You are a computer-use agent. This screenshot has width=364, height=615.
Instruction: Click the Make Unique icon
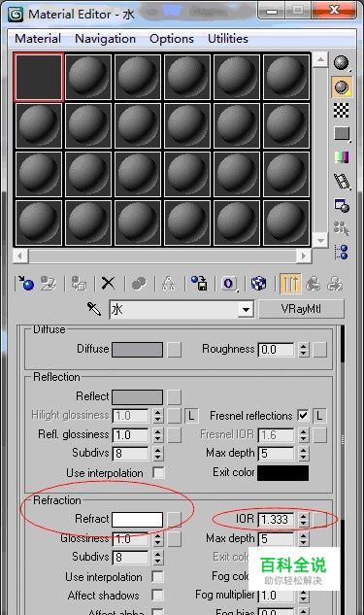(169, 283)
